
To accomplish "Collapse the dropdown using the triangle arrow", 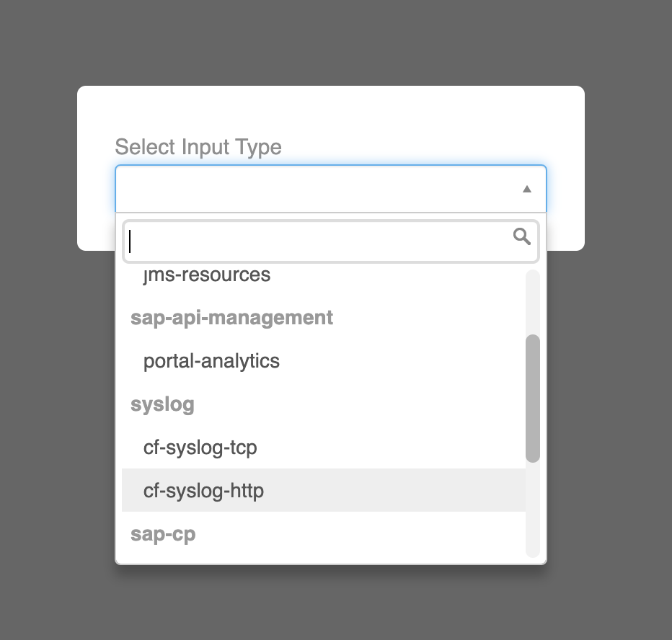I will pyautogui.click(x=526, y=189).
